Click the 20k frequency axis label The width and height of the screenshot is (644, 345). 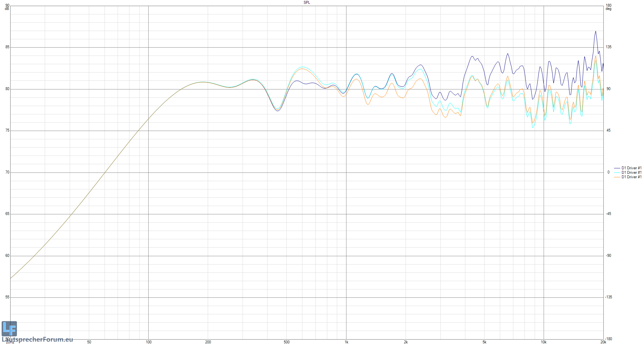click(603, 342)
